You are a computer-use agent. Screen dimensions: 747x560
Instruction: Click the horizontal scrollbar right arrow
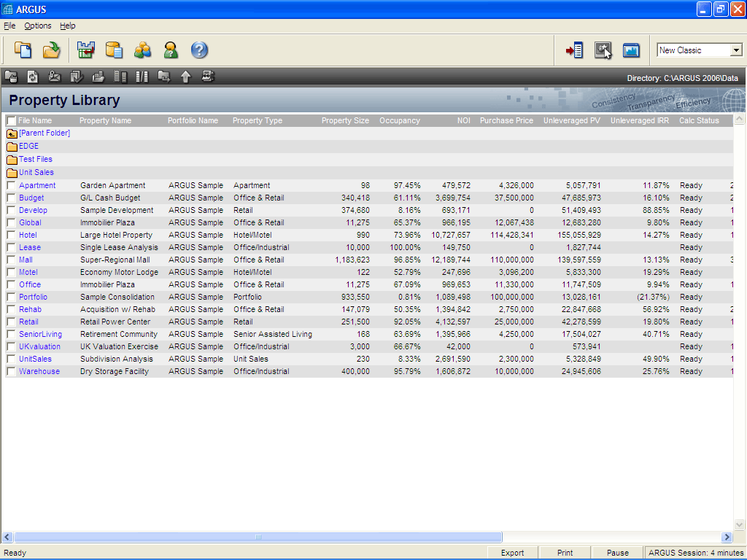point(727,537)
